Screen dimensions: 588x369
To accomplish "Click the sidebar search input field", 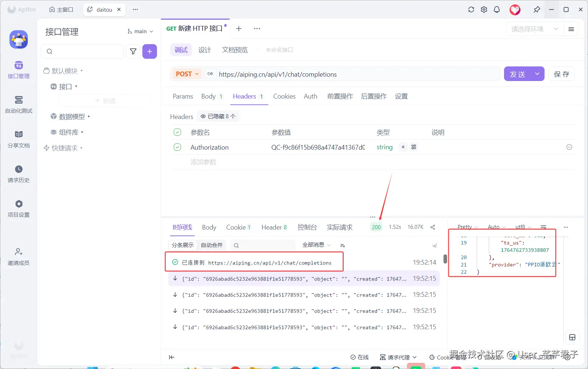I will (x=83, y=51).
